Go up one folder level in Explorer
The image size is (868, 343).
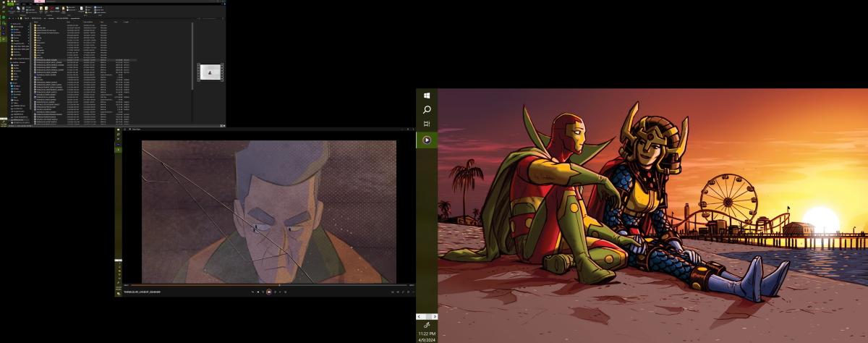click(18, 18)
